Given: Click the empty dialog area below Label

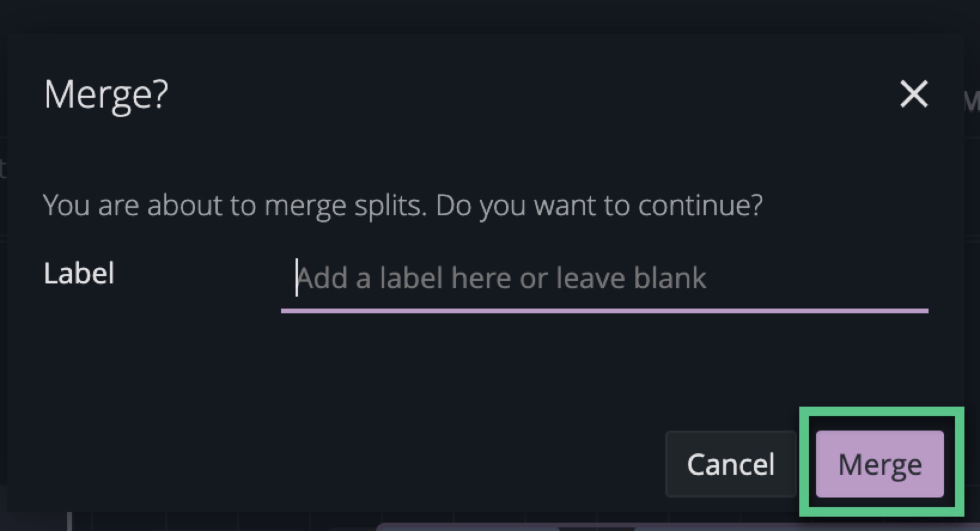Looking at the screenshot, I should pyautogui.click(x=419, y=371).
